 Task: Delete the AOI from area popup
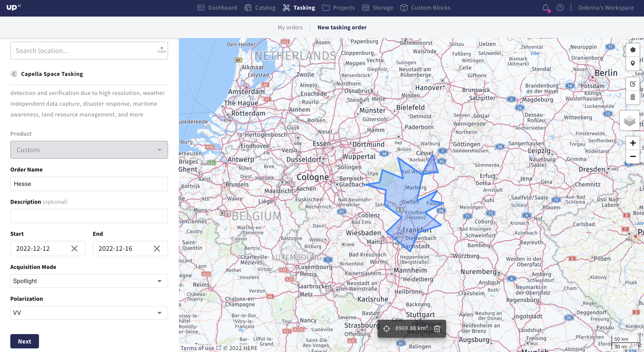tap(437, 329)
